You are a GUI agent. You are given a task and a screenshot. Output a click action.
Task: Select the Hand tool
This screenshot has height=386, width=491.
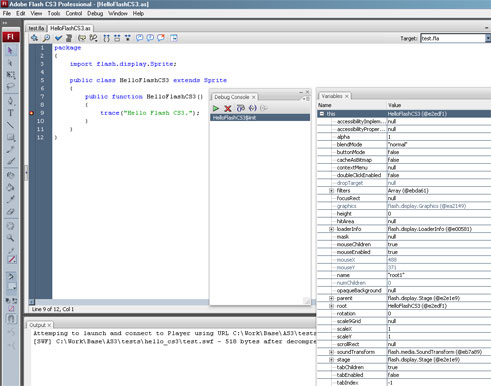(10, 226)
